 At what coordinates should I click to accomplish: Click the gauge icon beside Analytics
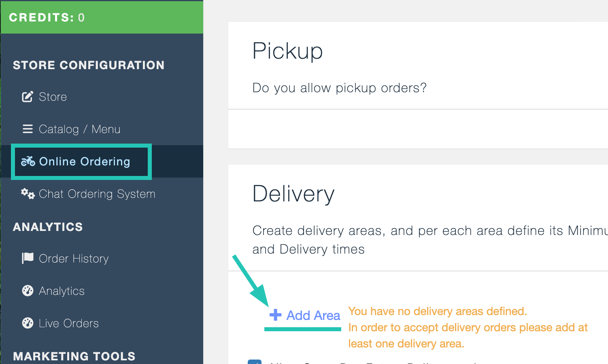click(x=28, y=291)
